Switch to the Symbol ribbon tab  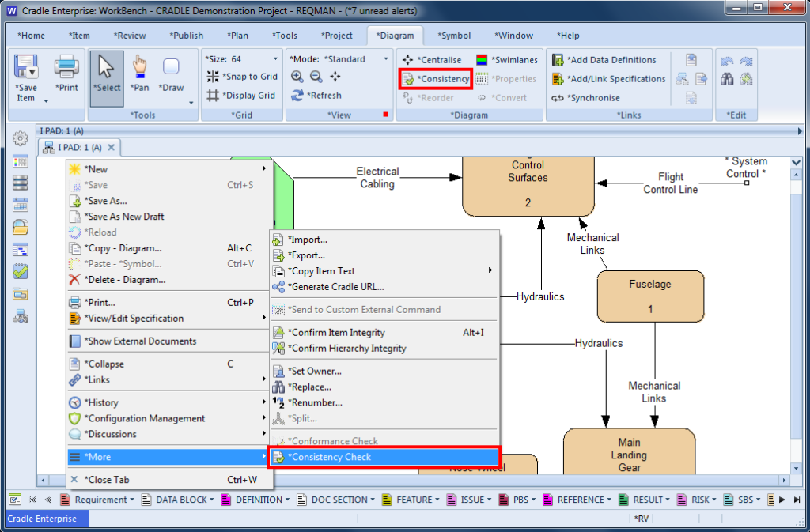tap(455, 36)
